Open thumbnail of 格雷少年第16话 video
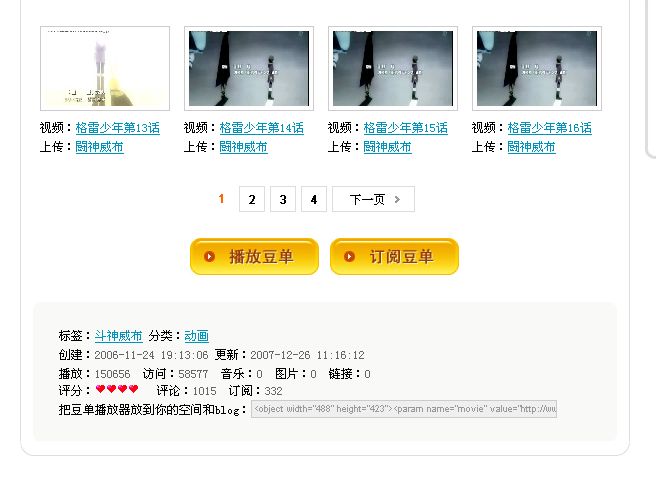This screenshot has width=656, height=492. (537, 69)
